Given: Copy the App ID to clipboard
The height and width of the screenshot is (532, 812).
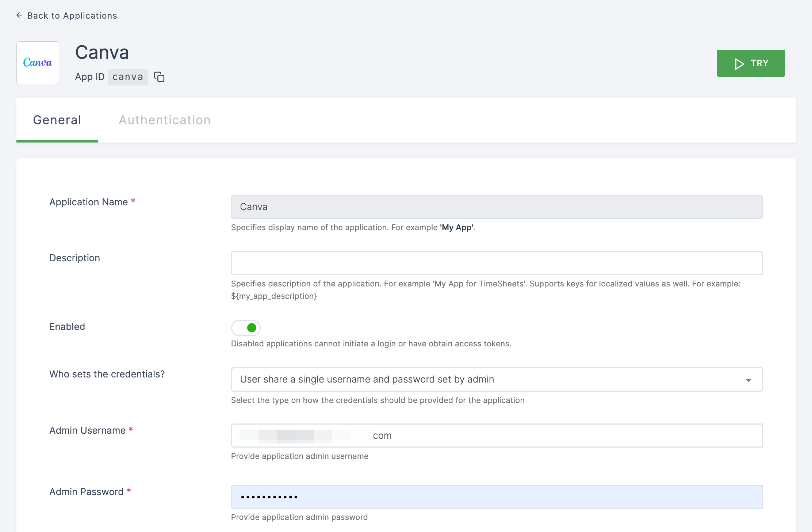Looking at the screenshot, I should tap(159, 77).
